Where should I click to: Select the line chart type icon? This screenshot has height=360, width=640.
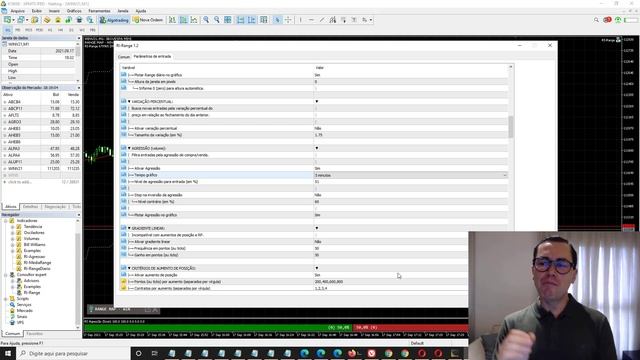coord(194,20)
